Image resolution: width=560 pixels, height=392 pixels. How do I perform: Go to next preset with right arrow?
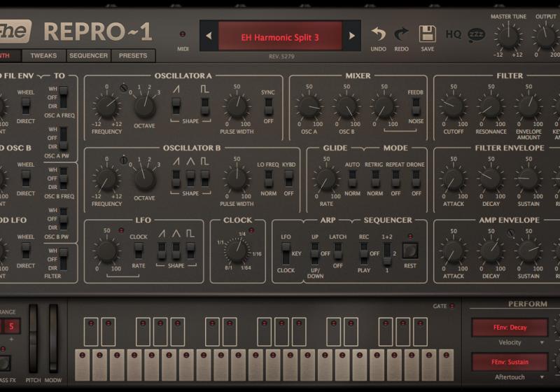[x=352, y=35]
